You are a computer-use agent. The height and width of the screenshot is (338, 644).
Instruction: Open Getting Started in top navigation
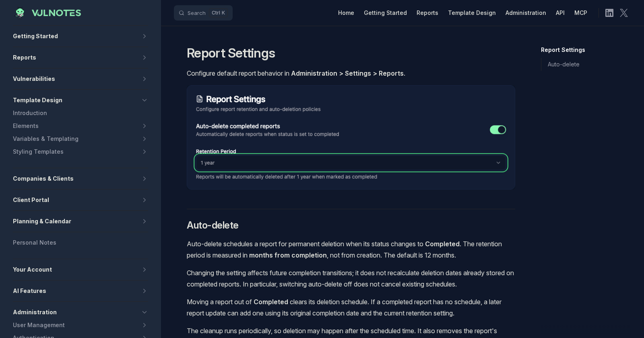pyautogui.click(x=385, y=13)
